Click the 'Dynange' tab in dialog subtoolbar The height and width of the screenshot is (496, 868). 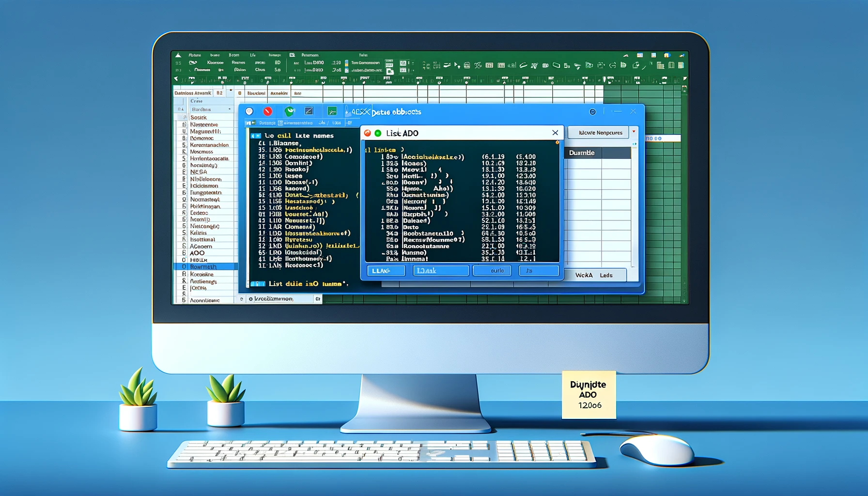coord(267,123)
